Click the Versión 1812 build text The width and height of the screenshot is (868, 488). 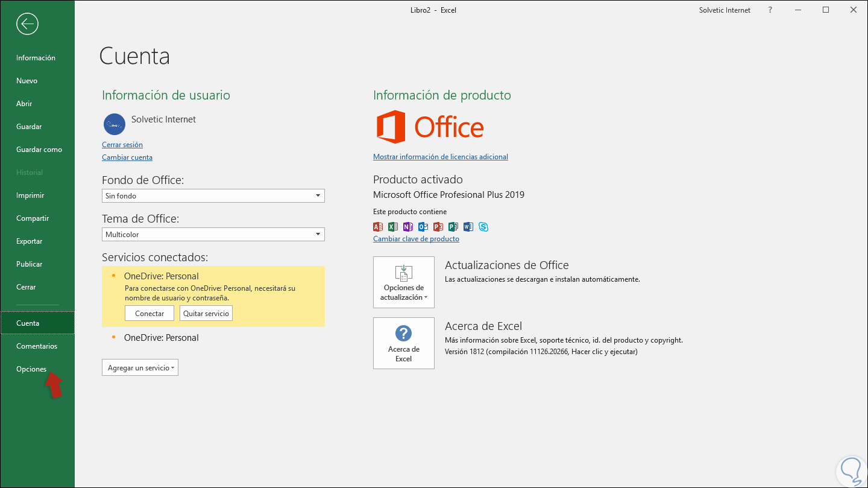point(541,351)
